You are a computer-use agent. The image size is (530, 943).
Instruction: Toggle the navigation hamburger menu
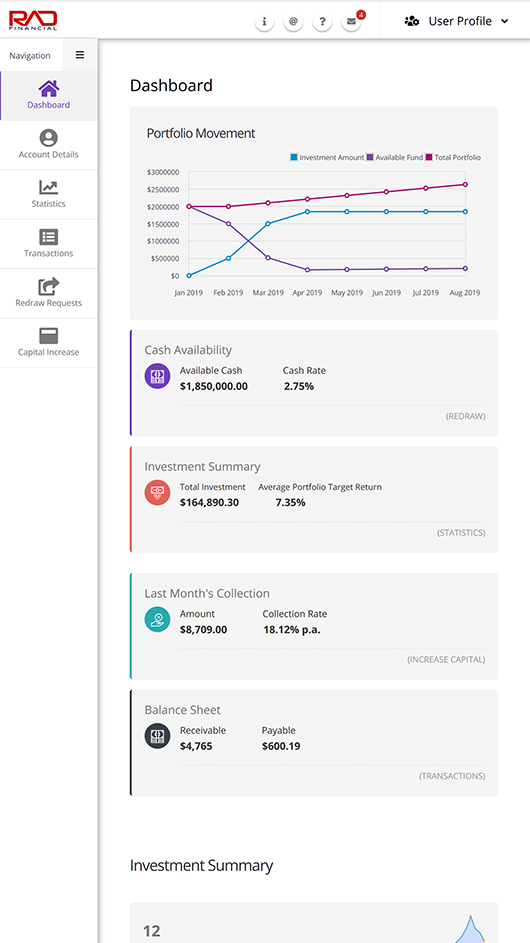point(79,55)
